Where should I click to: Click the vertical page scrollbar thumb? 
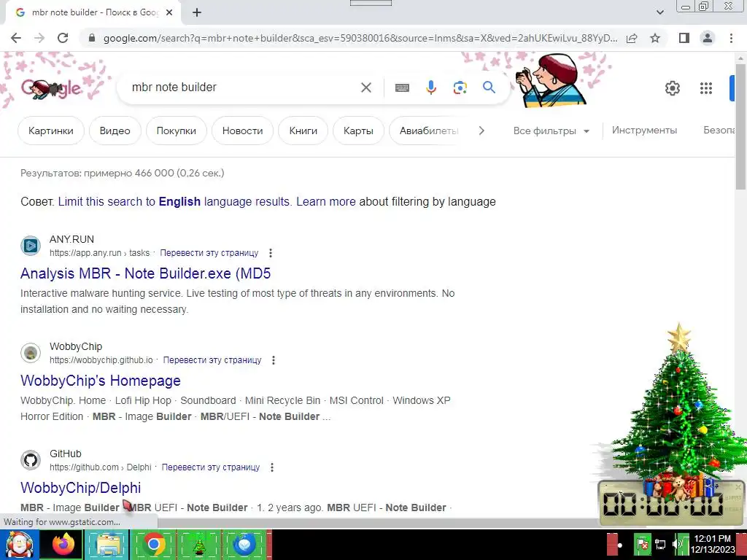(740, 126)
